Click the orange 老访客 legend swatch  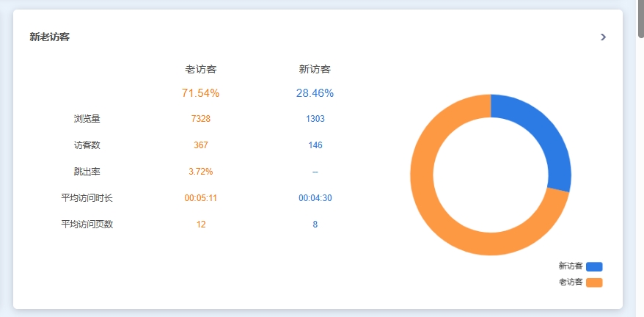click(594, 283)
